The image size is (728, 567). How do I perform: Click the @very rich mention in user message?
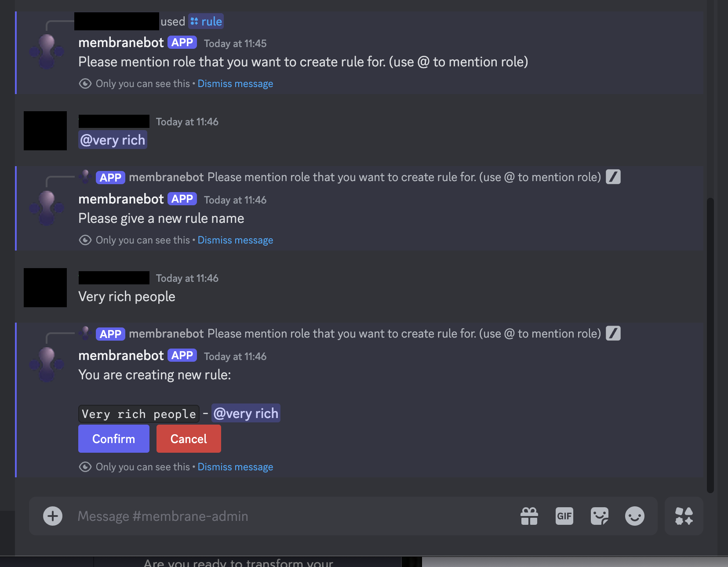click(x=113, y=140)
